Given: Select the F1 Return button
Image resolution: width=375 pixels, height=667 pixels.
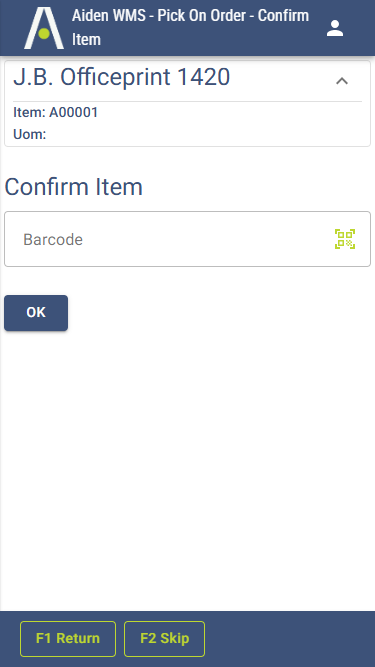Looking at the screenshot, I should 68,639.
